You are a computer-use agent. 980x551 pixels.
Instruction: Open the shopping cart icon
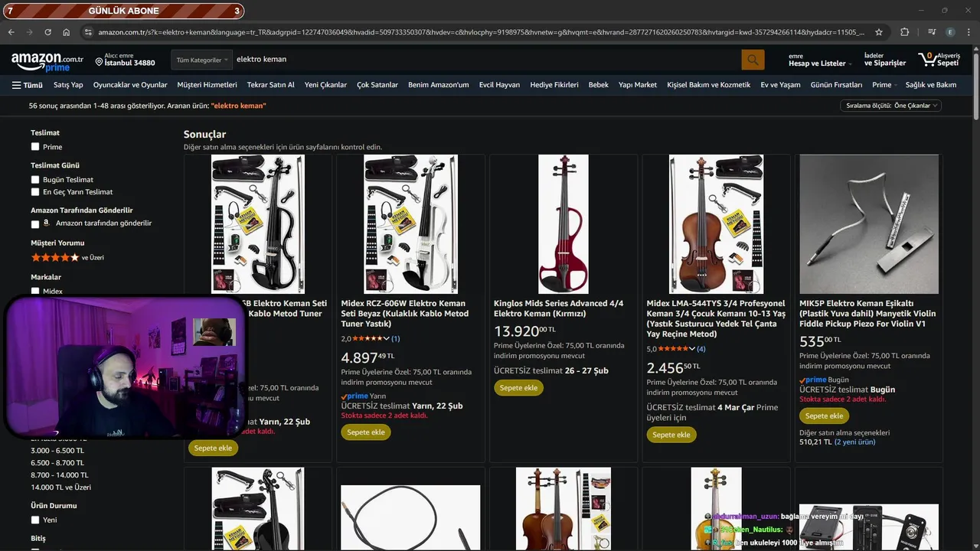click(939, 59)
